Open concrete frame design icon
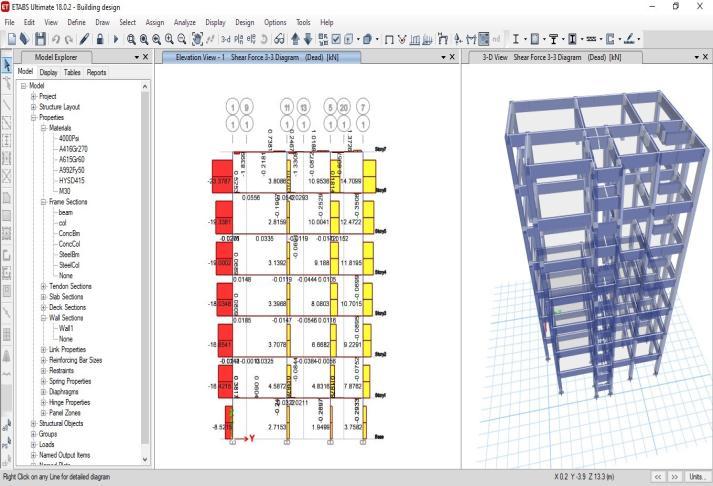The height and width of the screenshot is (486, 713). tap(535, 39)
